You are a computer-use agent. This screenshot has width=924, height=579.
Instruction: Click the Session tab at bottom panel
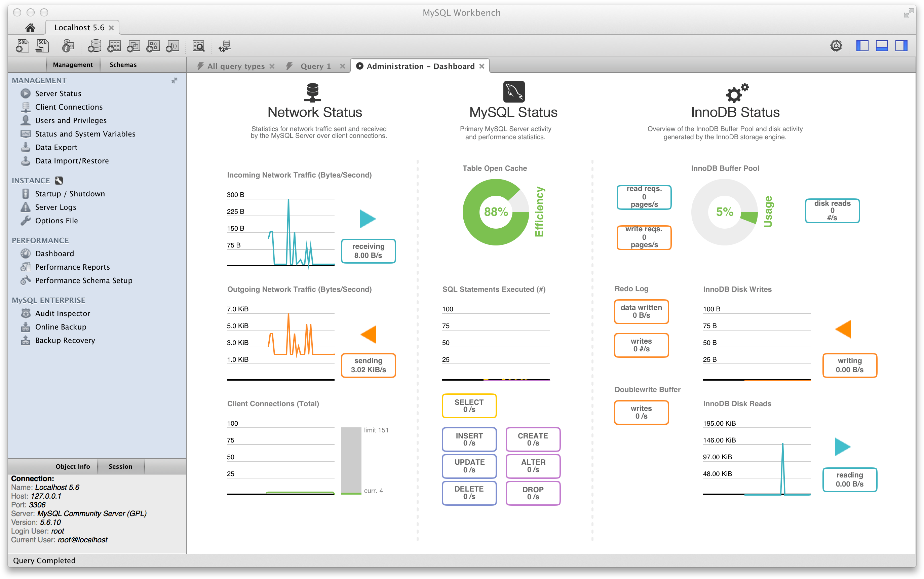pos(120,466)
